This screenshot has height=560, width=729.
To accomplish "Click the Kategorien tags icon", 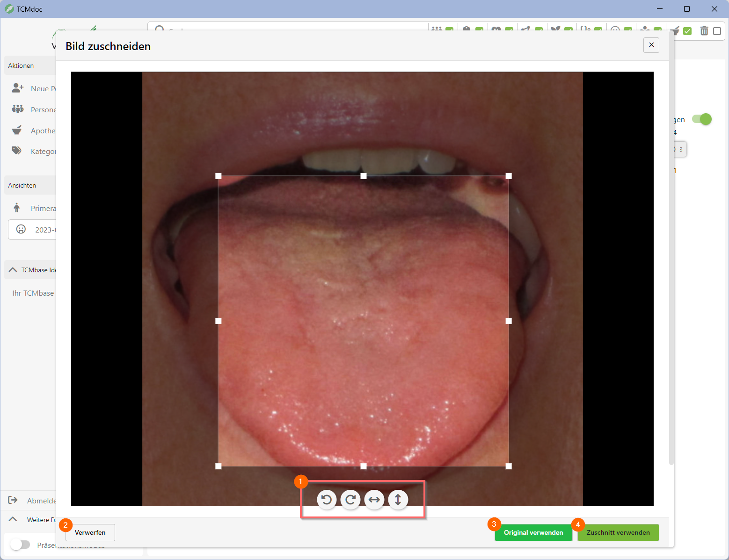I will [17, 151].
